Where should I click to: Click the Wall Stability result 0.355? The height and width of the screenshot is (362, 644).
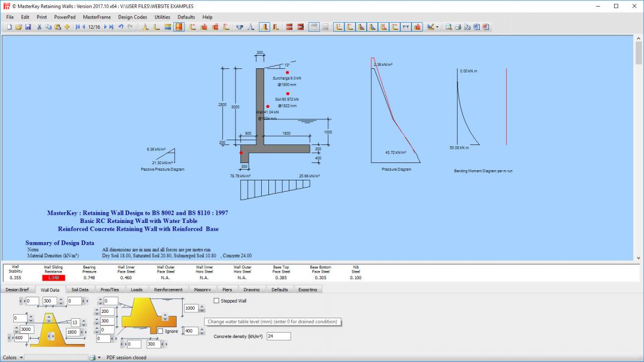click(x=15, y=277)
